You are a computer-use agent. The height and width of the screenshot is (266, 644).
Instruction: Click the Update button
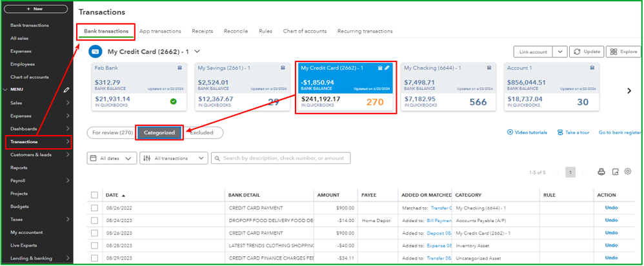(x=587, y=52)
